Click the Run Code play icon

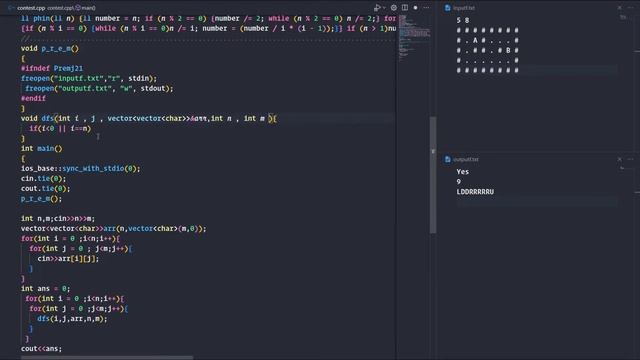coord(377,8)
